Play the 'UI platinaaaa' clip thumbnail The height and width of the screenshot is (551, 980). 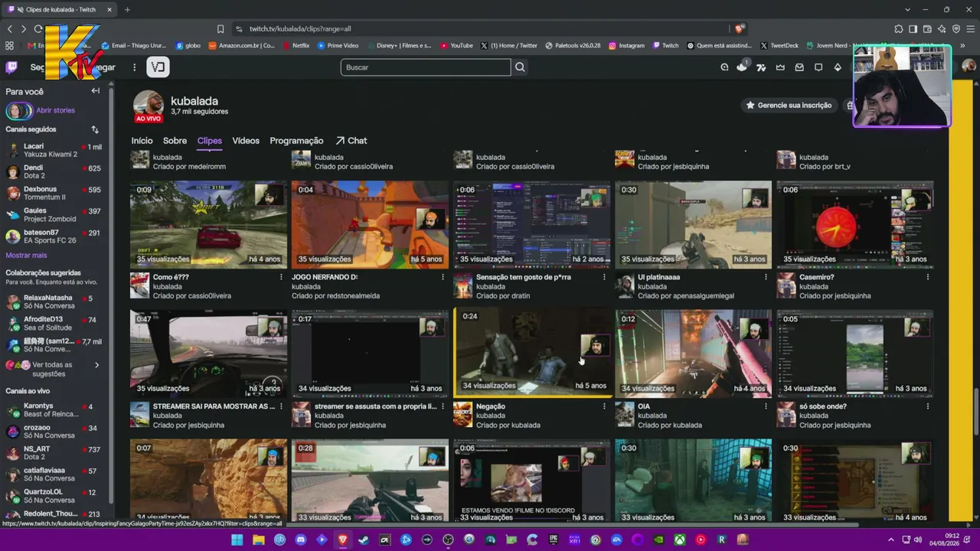694,223
